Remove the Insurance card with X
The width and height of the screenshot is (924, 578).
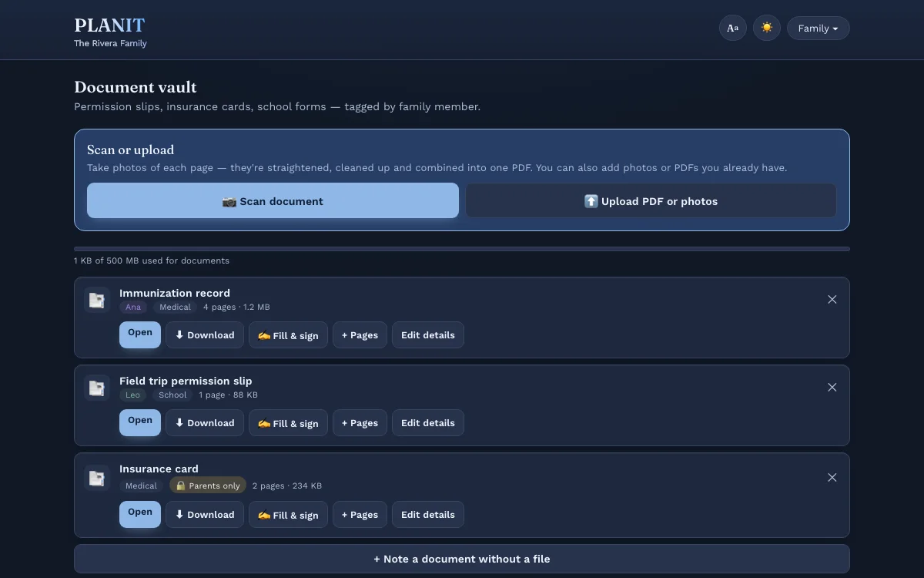click(832, 477)
